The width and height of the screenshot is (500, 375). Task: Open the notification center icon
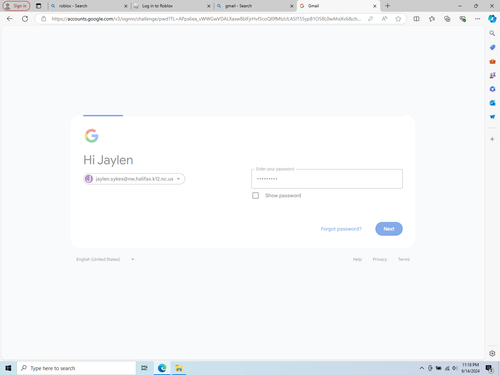(489, 368)
